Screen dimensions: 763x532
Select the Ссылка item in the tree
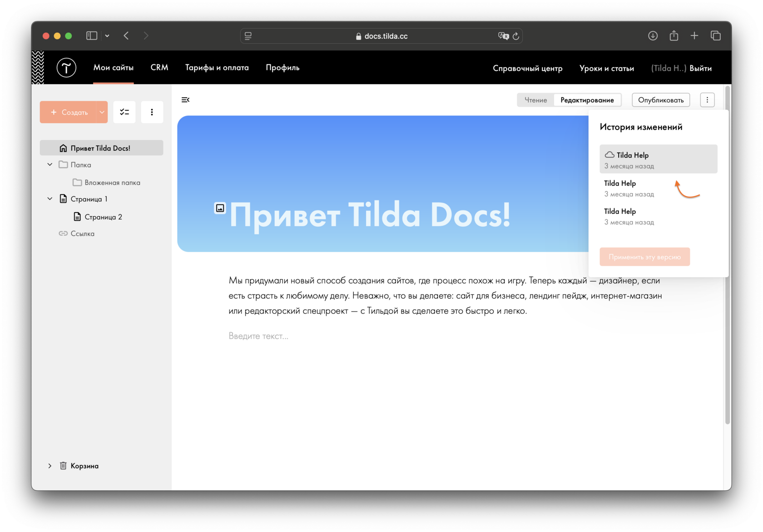click(x=83, y=234)
